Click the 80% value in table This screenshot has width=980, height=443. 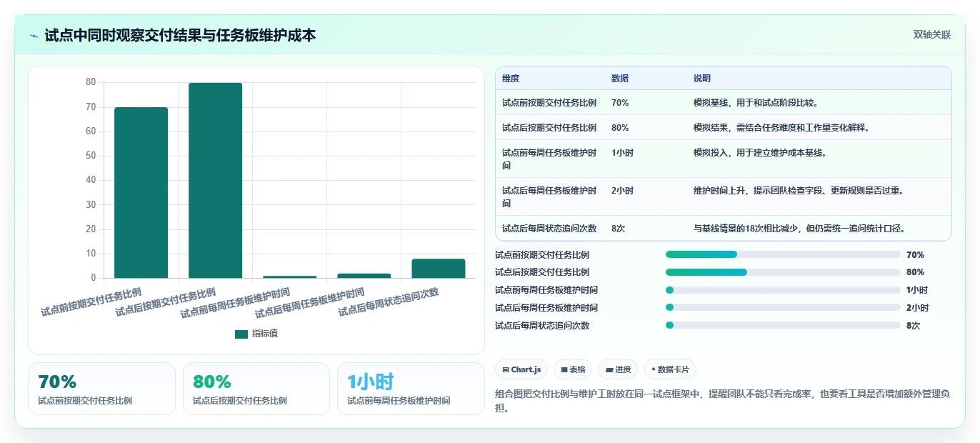pyautogui.click(x=620, y=128)
